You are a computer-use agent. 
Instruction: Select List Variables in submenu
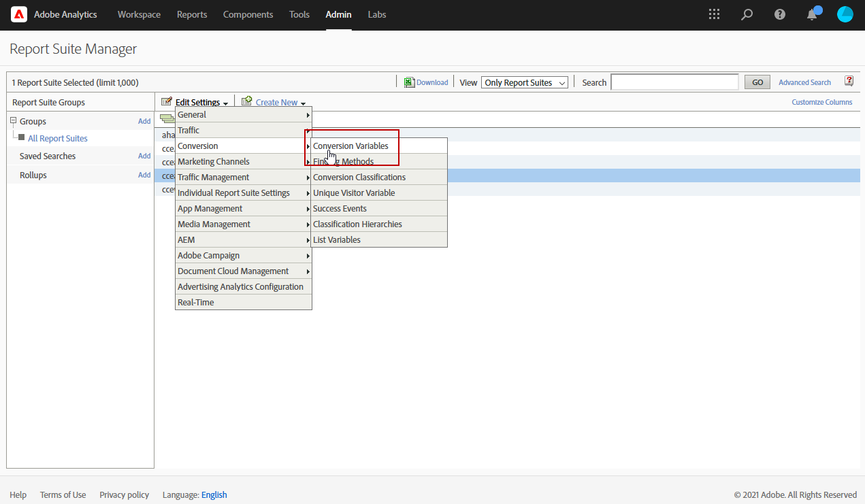point(379,240)
